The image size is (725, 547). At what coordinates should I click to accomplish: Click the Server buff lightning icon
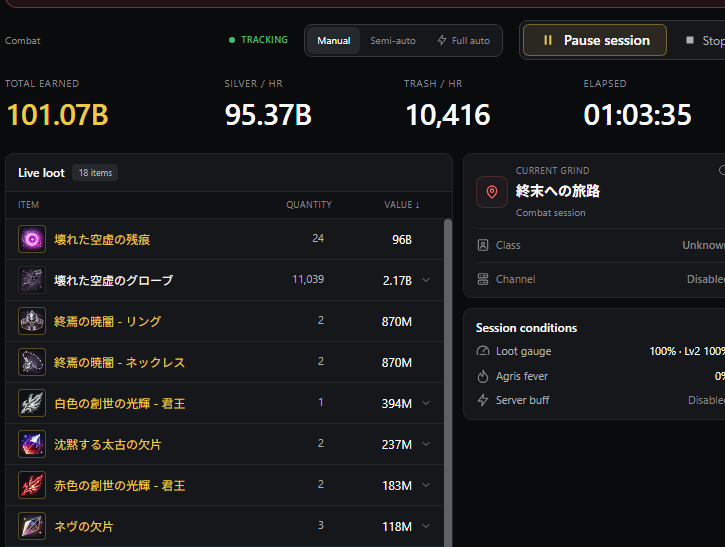[483, 400]
